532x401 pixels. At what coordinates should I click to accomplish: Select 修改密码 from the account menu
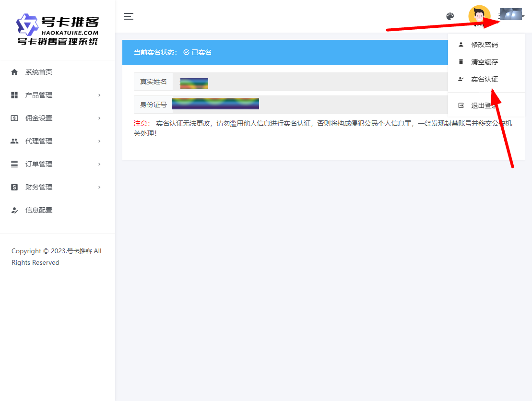[x=485, y=45]
